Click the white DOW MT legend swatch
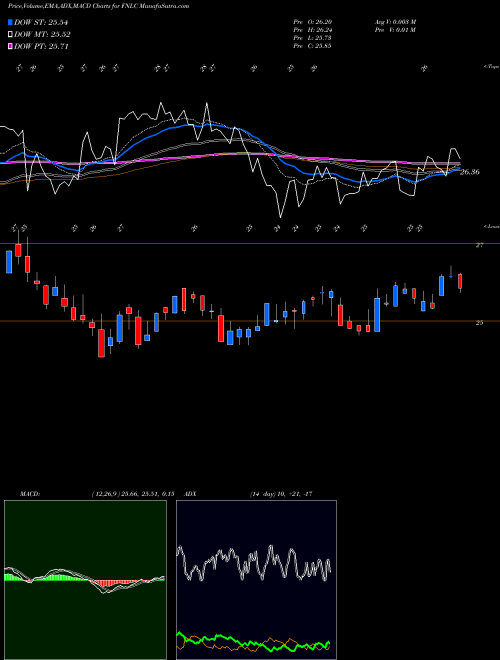Viewport: 500px width, 660px height. pyautogui.click(x=10, y=35)
